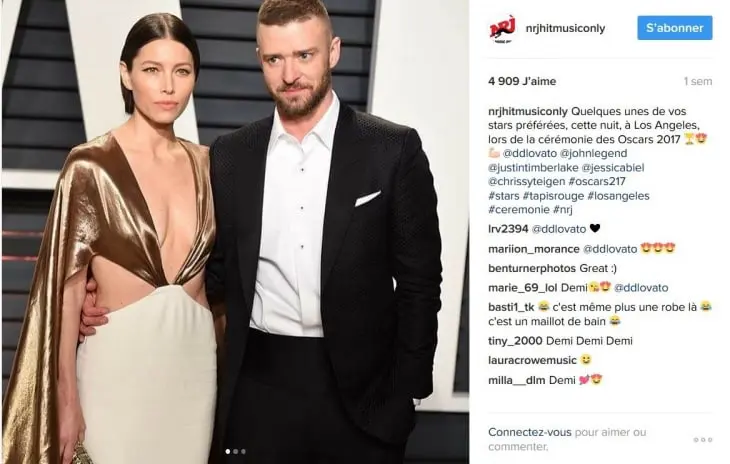Select the third carousel dot indicator
The height and width of the screenshot is (464, 730).
pyautogui.click(x=243, y=451)
